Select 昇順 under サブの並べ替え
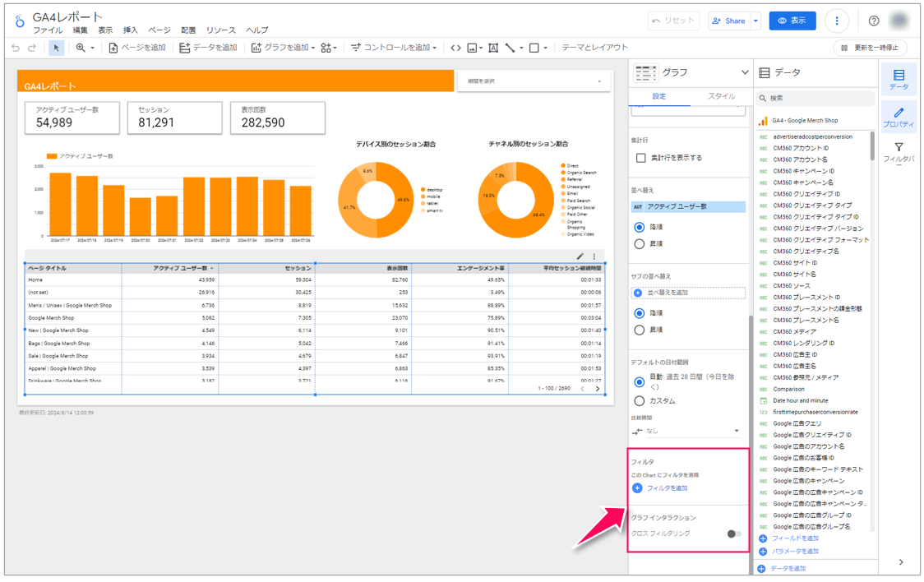924x582 pixels. click(640, 330)
